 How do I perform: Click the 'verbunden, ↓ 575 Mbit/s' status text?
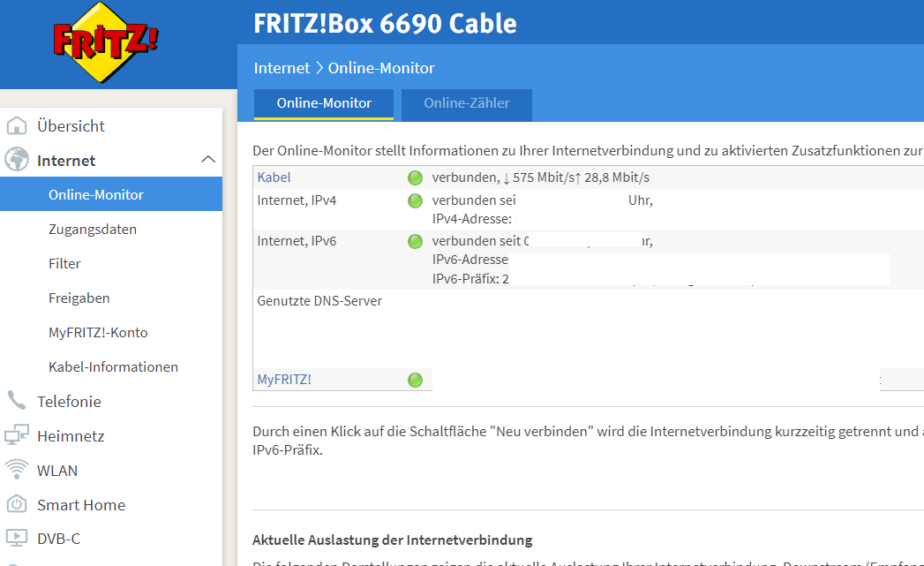(540, 177)
